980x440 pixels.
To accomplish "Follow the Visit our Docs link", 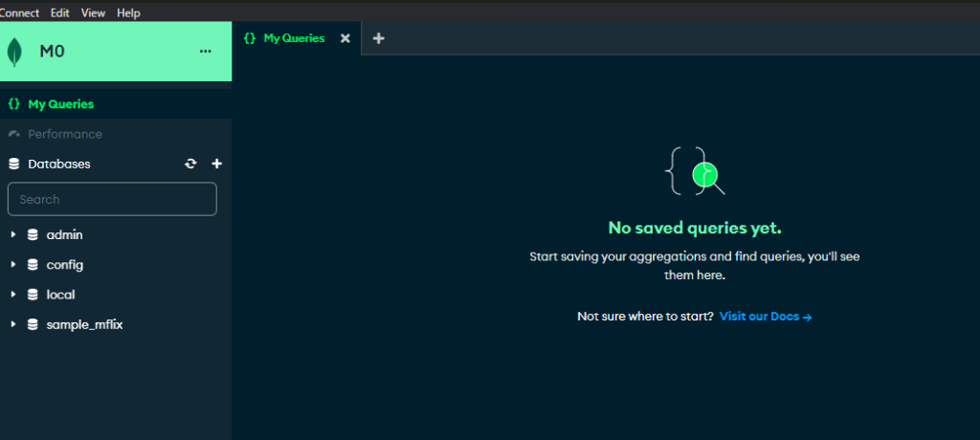I will (x=766, y=317).
